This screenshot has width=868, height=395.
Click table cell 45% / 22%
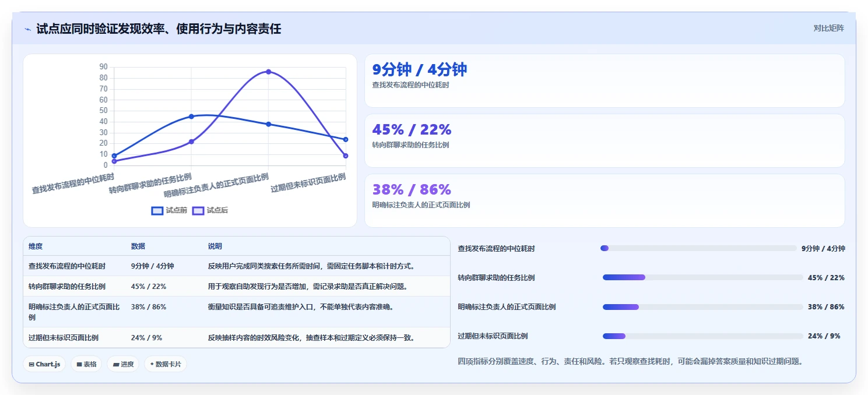click(149, 287)
